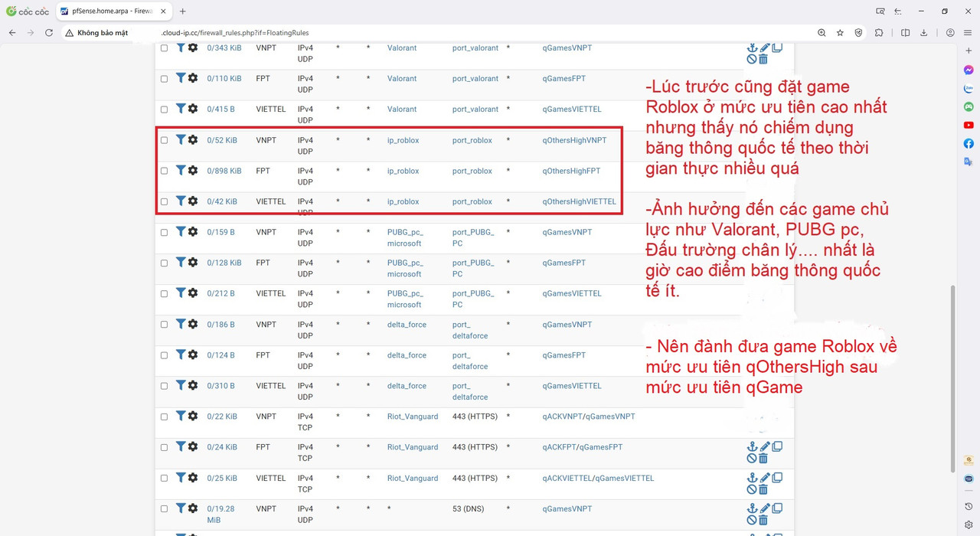The height and width of the screenshot is (536, 980).
Task: Click filter icon in Riot_Vanguard VNPT row
Action: 181,416
